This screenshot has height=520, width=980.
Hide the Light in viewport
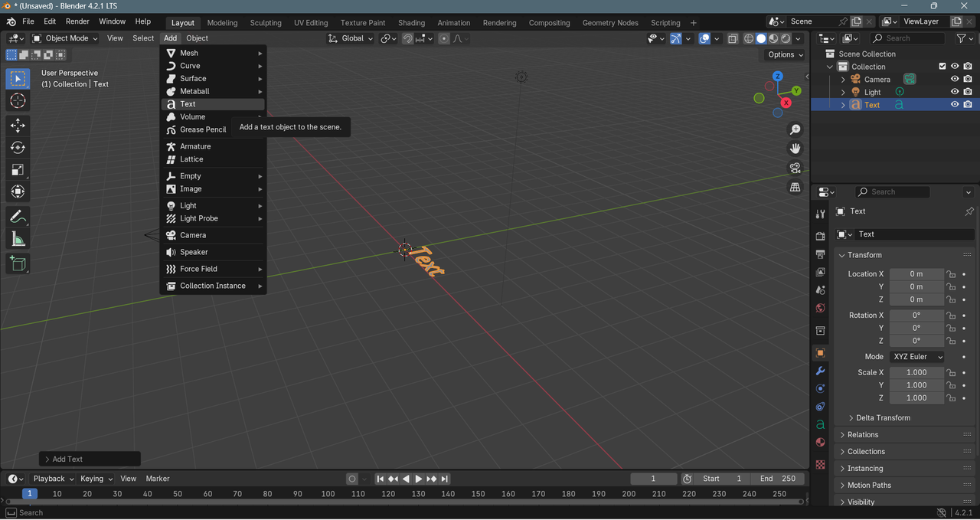(955, 92)
